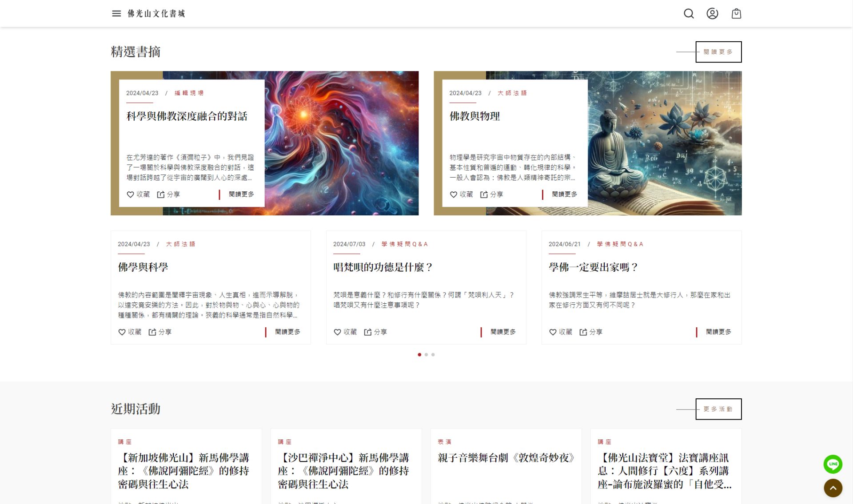Click 更多活動 button
Image resolution: width=853 pixels, height=504 pixels.
[718, 409]
